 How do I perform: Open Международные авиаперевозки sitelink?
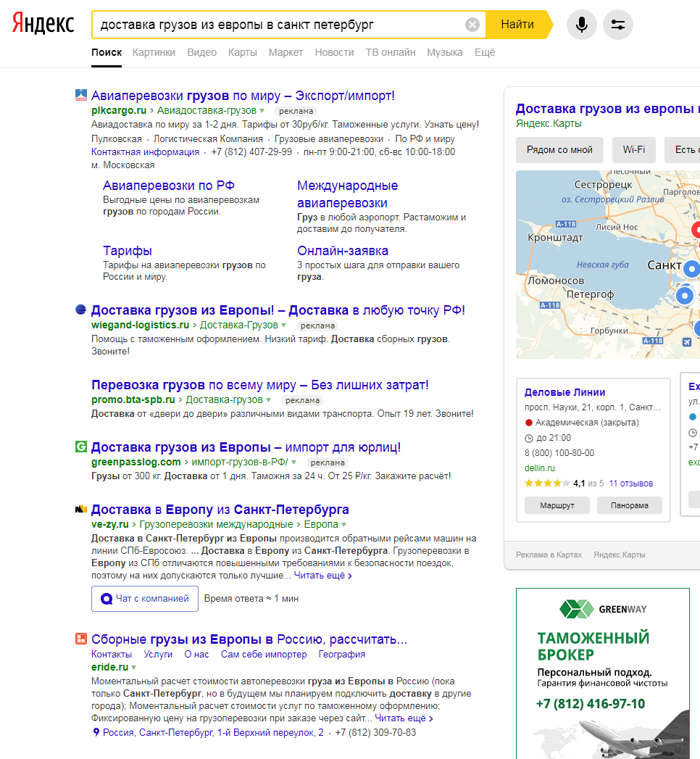click(x=347, y=194)
